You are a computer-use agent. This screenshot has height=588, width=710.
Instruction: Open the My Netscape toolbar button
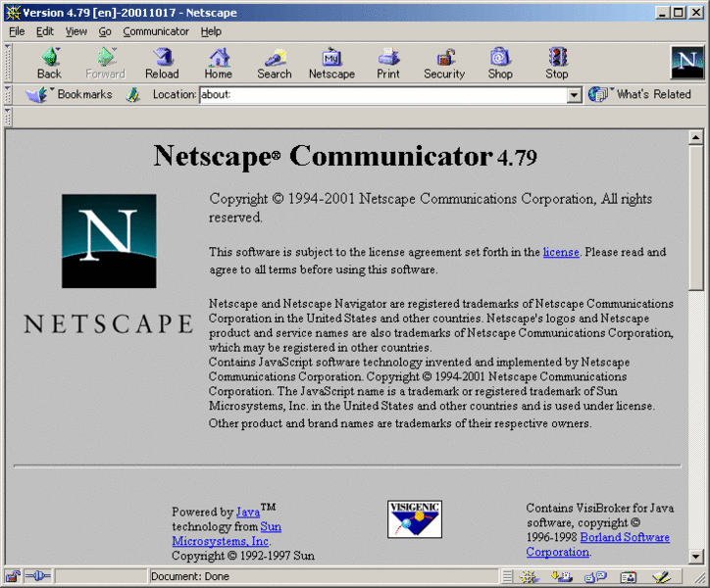331,64
